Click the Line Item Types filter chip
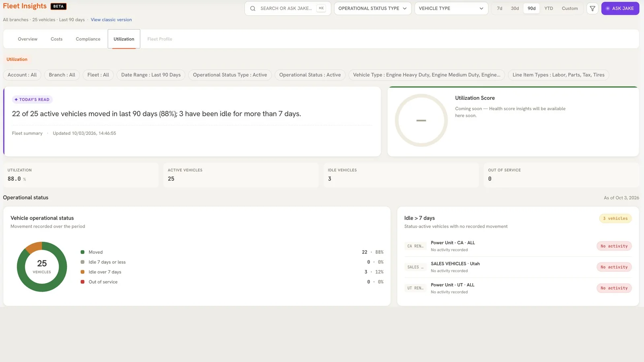This screenshot has width=644, height=362. [x=558, y=75]
